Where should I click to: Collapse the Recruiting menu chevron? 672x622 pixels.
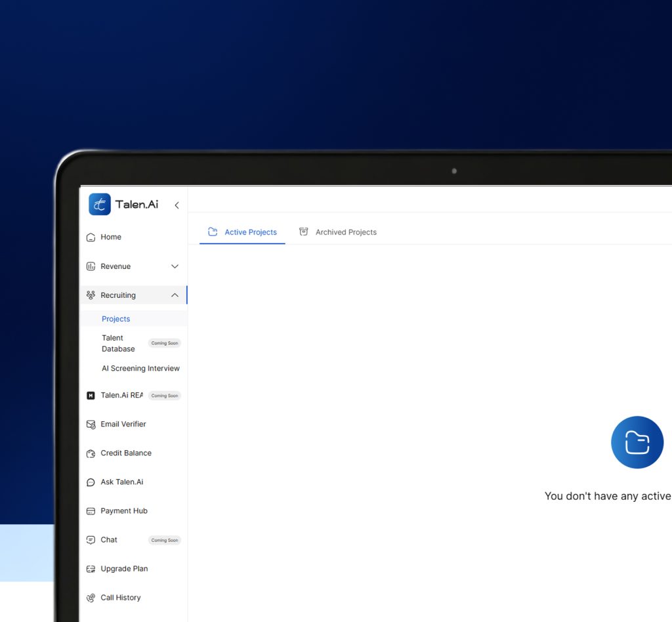coord(175,295)
